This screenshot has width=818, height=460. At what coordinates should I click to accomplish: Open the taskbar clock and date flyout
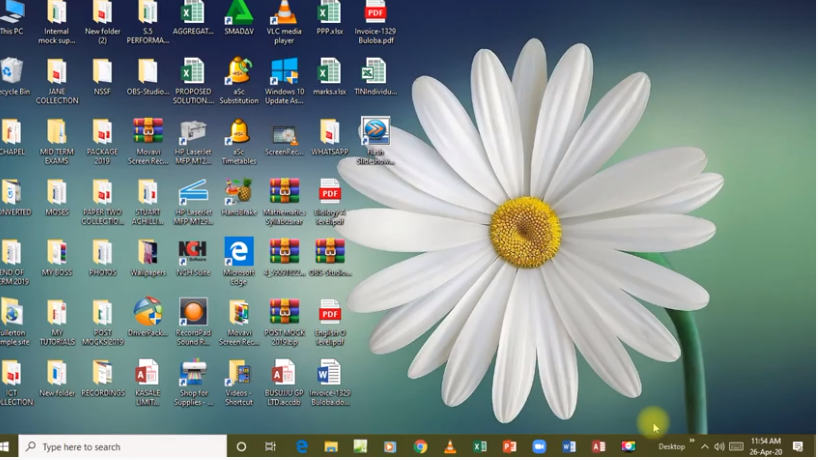pyautogui.click(x=766, y=447)
